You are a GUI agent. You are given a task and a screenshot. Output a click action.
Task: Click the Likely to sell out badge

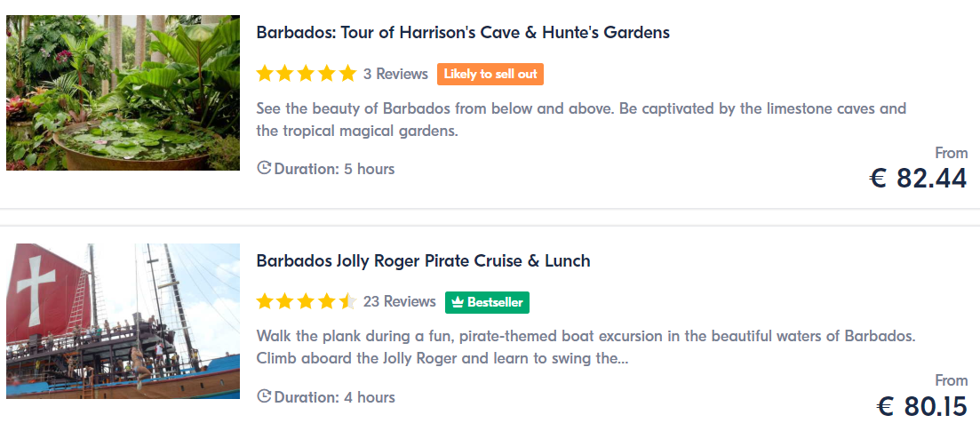point(490,74)
